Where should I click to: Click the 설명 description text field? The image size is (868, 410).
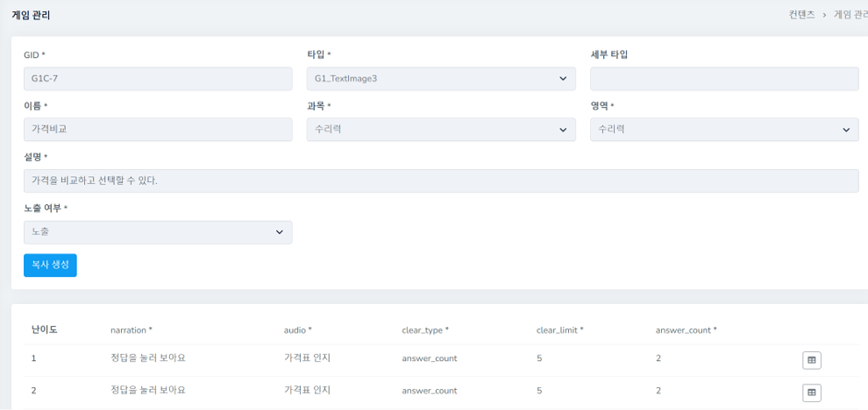click(x=441, y=180)
